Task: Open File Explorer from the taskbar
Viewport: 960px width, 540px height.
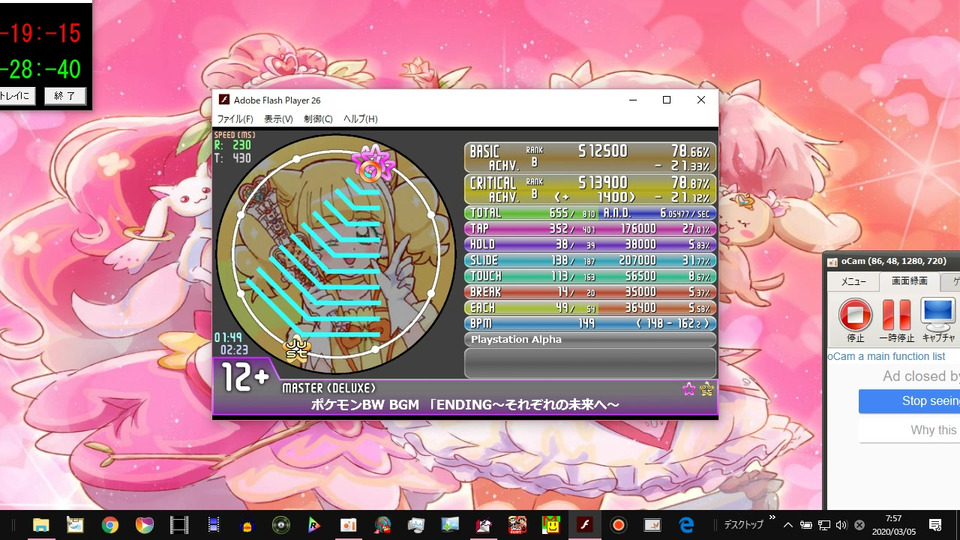Action: [41, 525]
